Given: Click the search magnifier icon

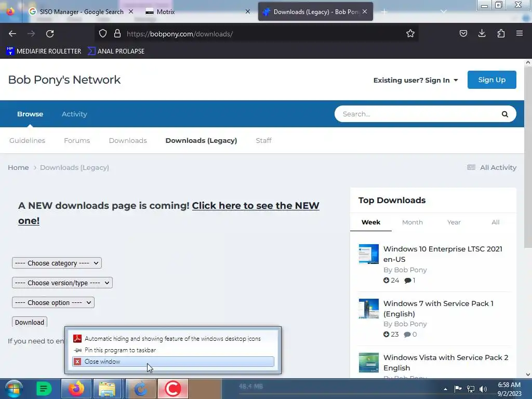Looking at the screenshot, I should click(x=505, y=114).
